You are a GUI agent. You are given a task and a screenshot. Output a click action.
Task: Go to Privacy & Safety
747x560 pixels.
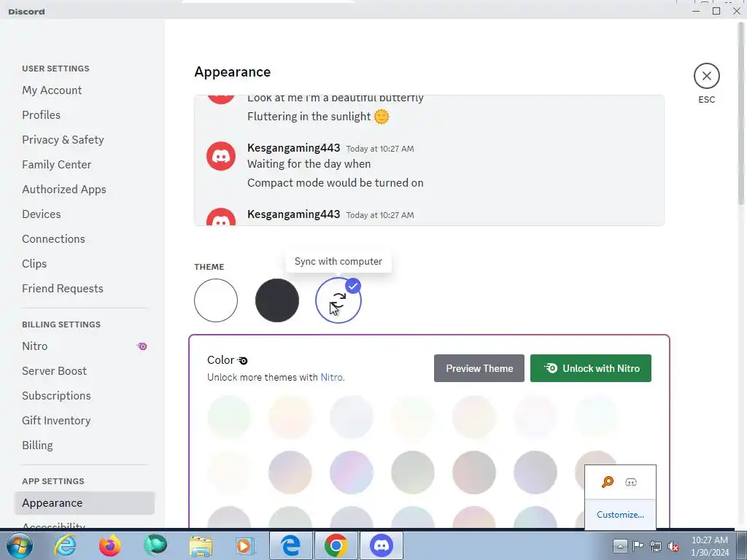click(63, 139)
